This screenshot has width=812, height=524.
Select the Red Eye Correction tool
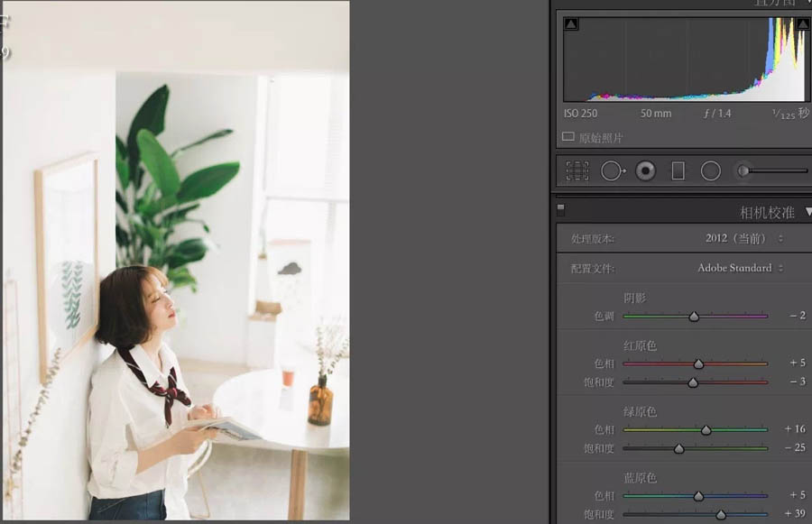pos(645,170)
